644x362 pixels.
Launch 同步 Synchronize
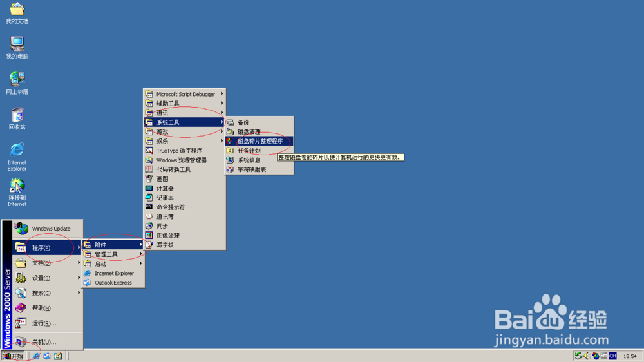pyautogui.click(x=184, y=226)
